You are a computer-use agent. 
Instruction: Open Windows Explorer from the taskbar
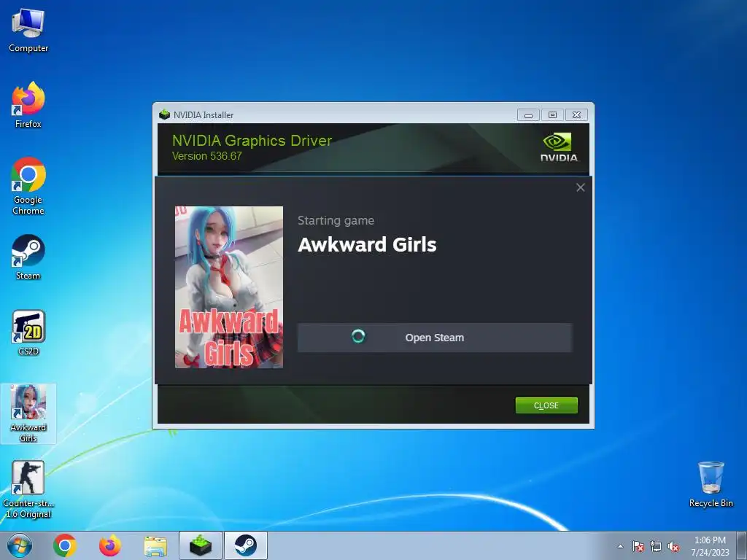tap(155, 546)
